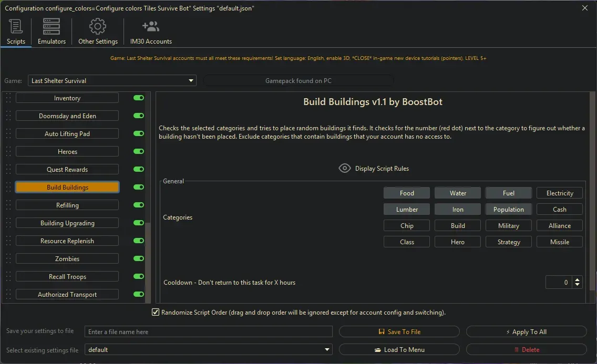This screenshot has width=597, height=364.
Task: Click Load To Menu button
Action: (399, 349)
